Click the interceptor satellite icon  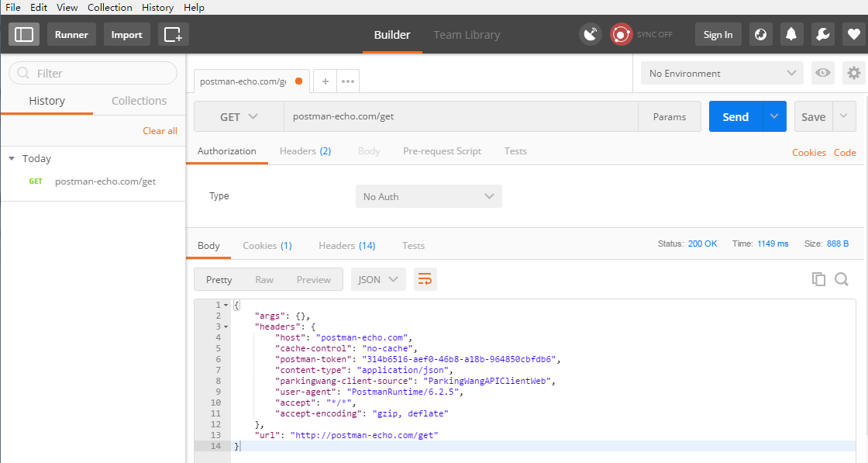tap(591, 34)
